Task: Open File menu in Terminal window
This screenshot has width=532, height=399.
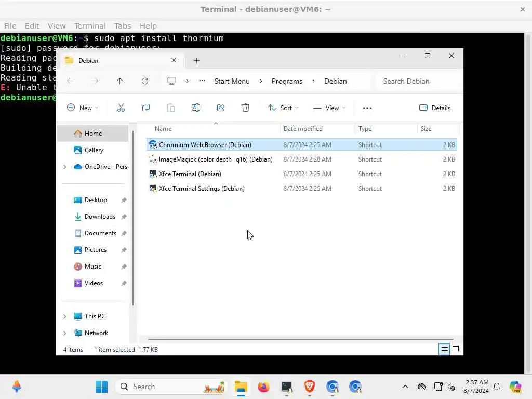Action: pos(10,26)
